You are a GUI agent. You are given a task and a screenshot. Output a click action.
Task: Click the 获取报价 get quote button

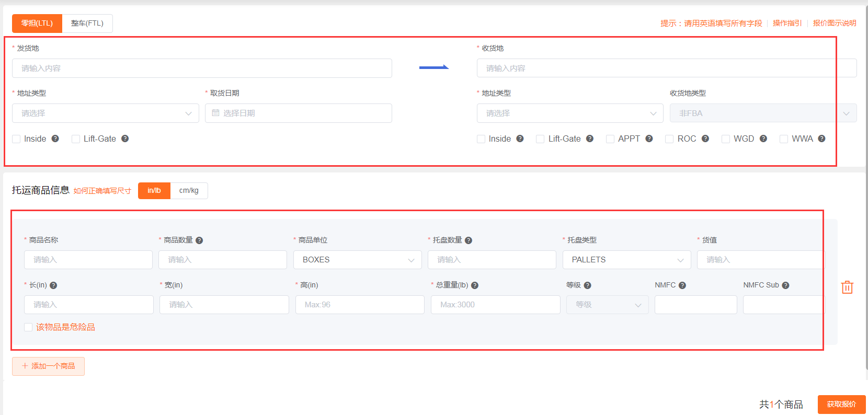click(841, 404)
